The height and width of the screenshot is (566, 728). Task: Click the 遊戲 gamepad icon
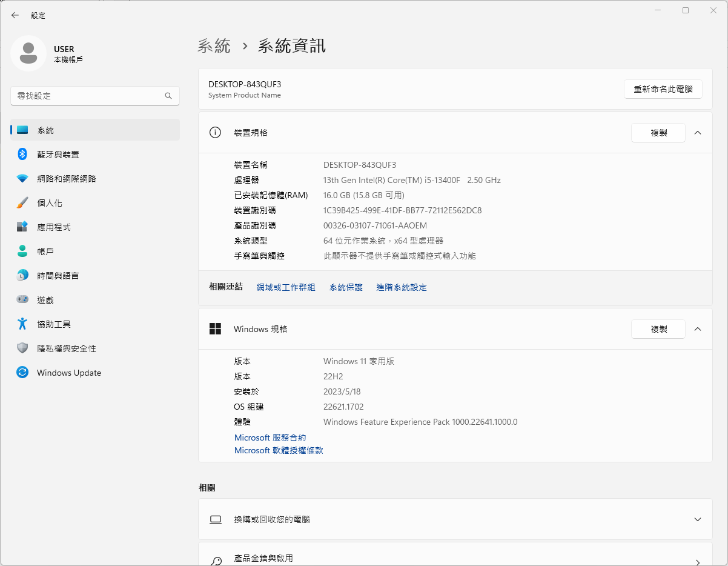coord(22,299)
